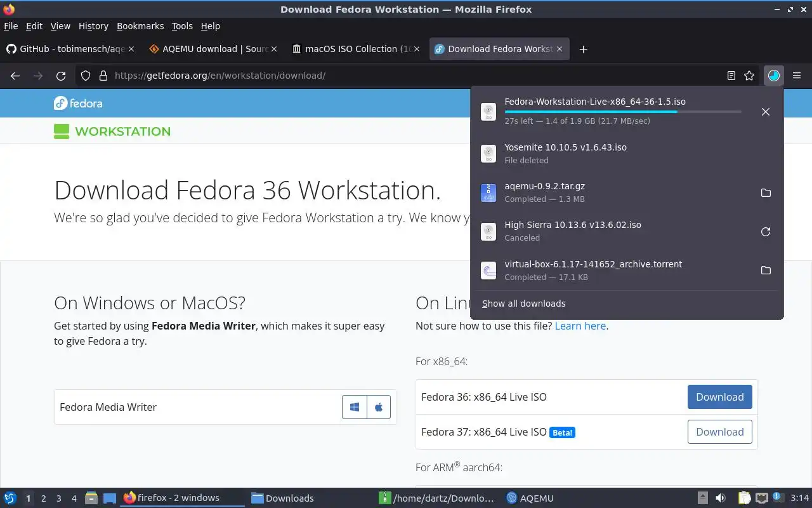Image resolution: width=812 pixels, height=508 pixels.
Task: Select High Sierra 10.13.6 v13.6.02.iso entry
Action: 627,231
